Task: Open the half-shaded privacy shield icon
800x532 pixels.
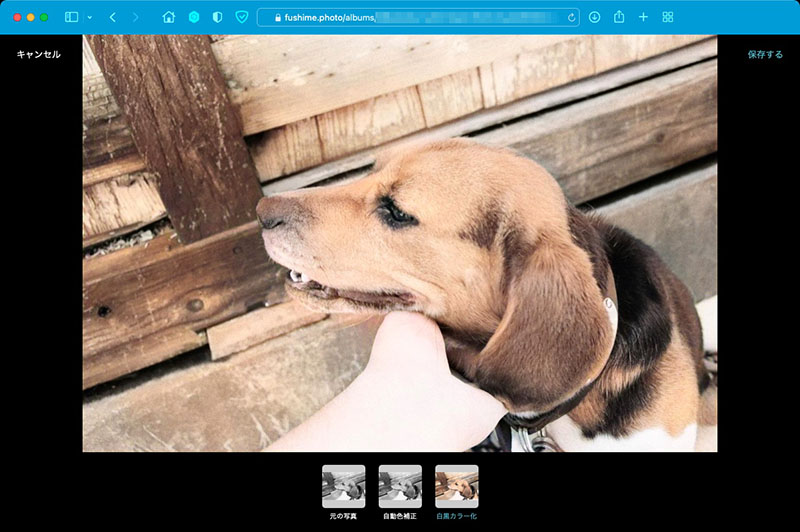Action: (x=217, y=17)
